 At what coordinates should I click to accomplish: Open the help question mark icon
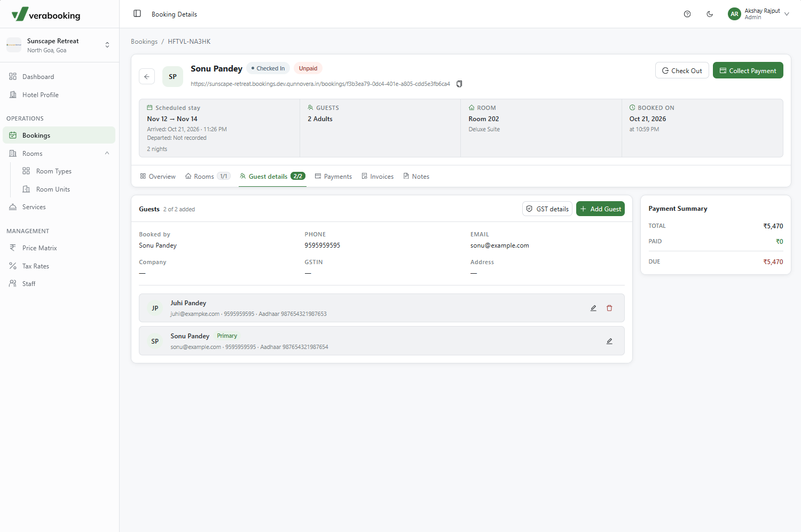687,14
